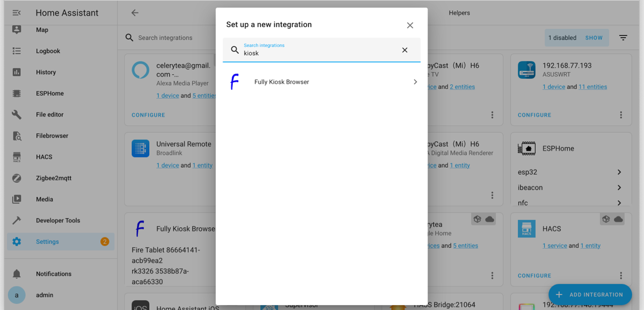Open the three-dot menu on the H6 TV card
Viewport: 644px width, 310px height.
coord(492,115)
